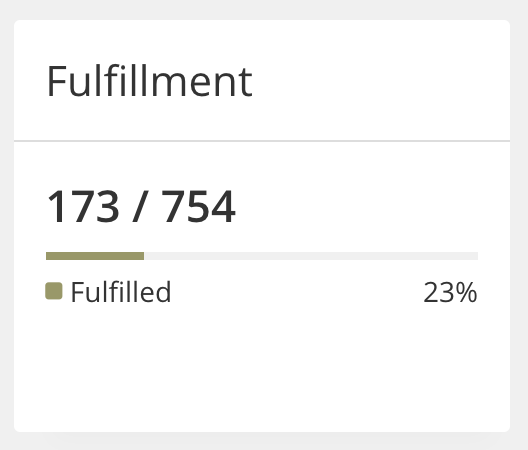Viewport: 528px width, 450px height.
Task: Click the unfilled gray part of progress bar
Action: click(311, 256)
